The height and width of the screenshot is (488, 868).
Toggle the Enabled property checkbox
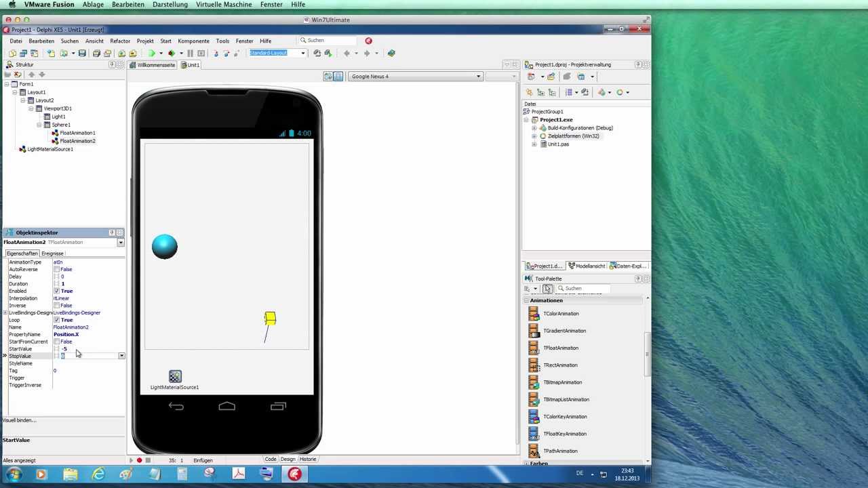[56, 291]
